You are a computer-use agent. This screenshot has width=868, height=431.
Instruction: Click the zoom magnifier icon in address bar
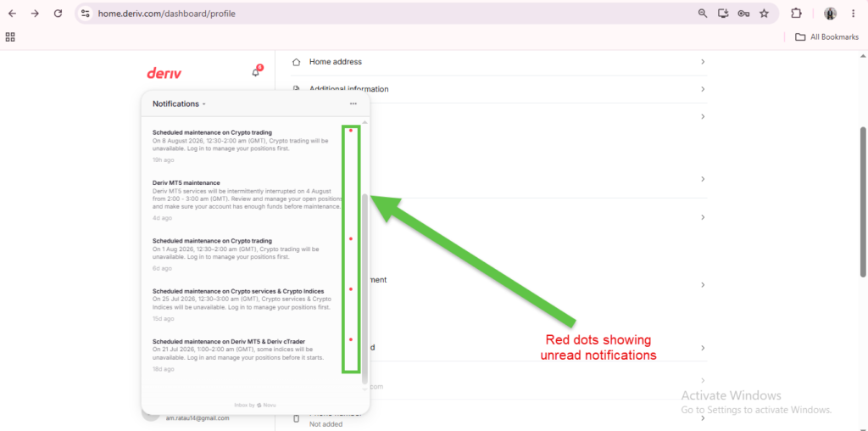[x=703, y=14]
